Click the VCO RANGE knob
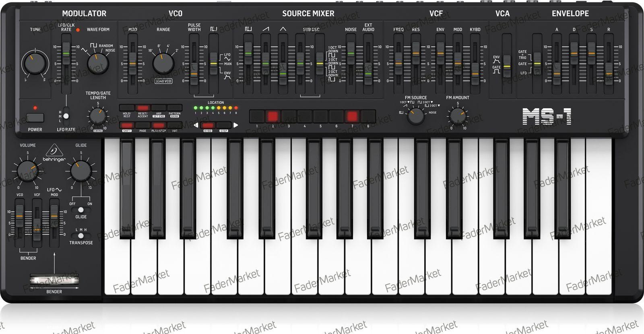 tap(163, 63)
